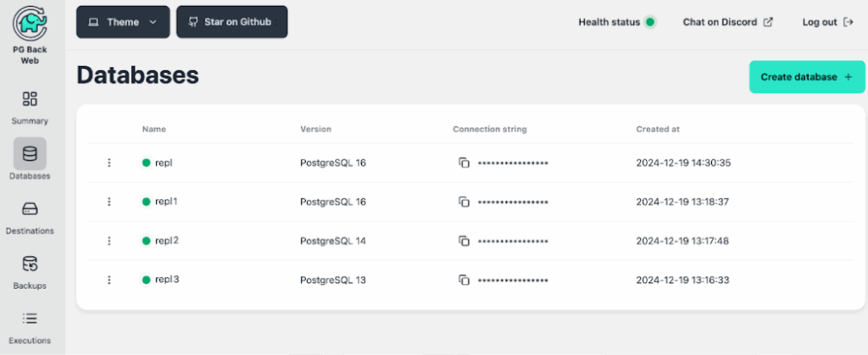
Task: Select the Databases sidebar icon
Action: coord(30,154)
